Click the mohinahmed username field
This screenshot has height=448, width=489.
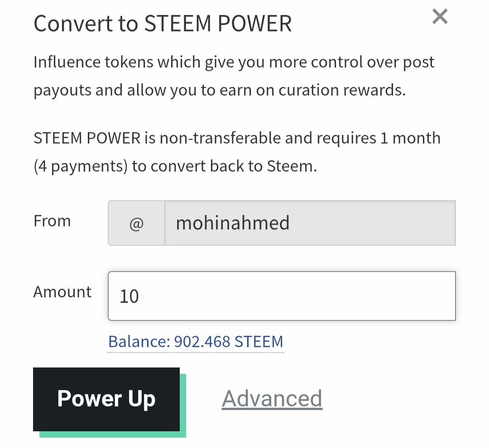[x=310, y=223]
